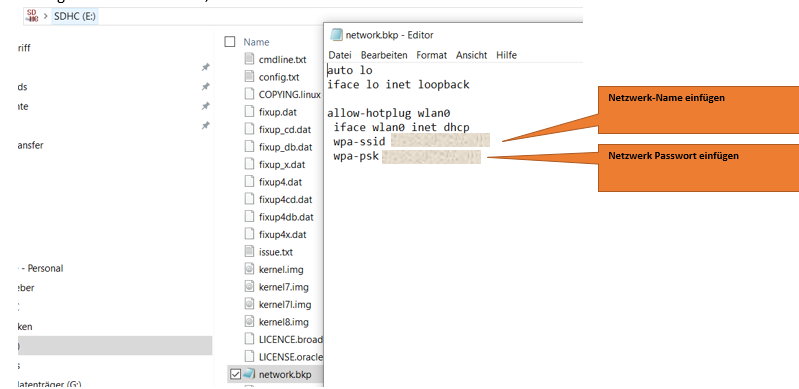Viewport: 799px width, 389px height.
Task: Open the Format menu in Editor
Action: tap(432, 55)
